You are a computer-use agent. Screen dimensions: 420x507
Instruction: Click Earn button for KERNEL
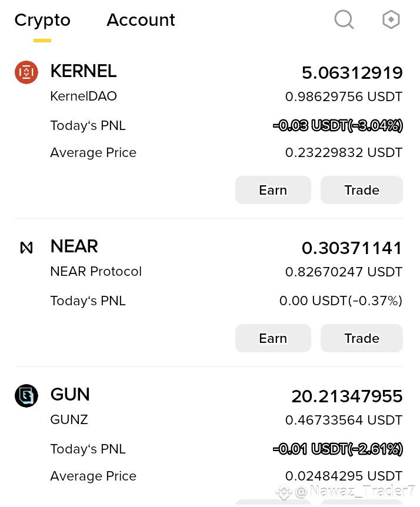click(x=273, y=190)
